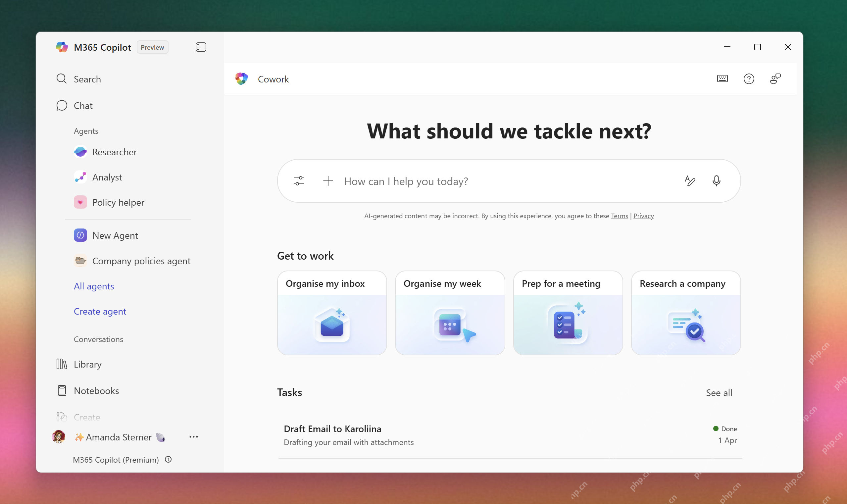Click the Cowork logo in header
The image size is (847, 504).
pyautogui.click(x=241, y=79)
